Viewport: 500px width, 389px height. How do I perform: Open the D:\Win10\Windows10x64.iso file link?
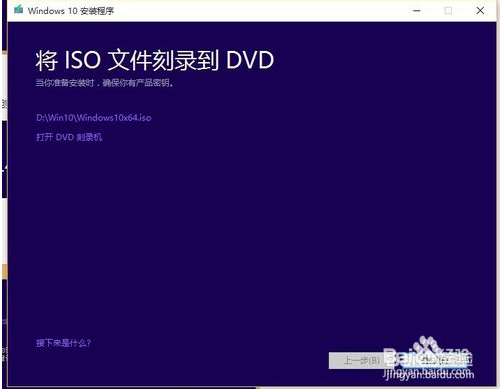tap(94, 118)
